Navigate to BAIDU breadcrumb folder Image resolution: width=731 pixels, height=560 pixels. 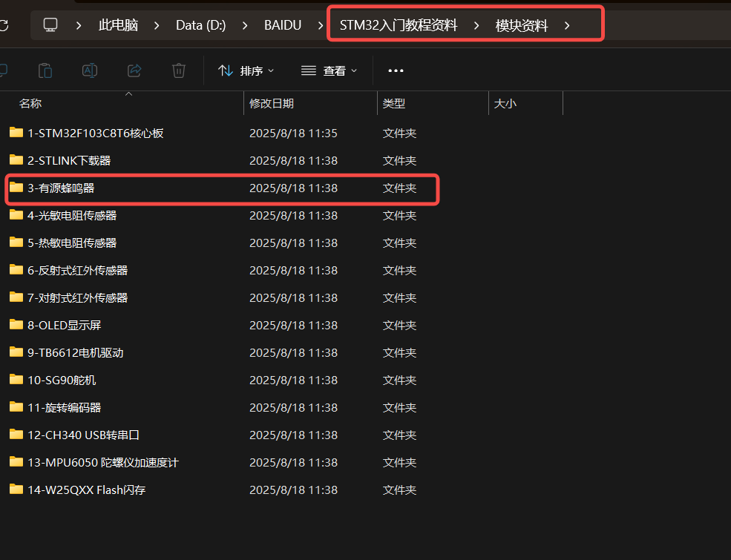(283, 25)
